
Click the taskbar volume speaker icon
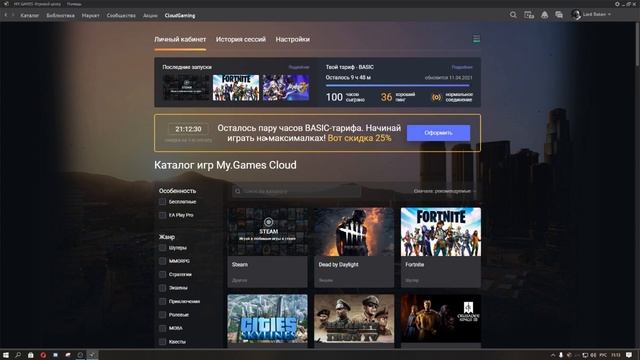point(593,355)
